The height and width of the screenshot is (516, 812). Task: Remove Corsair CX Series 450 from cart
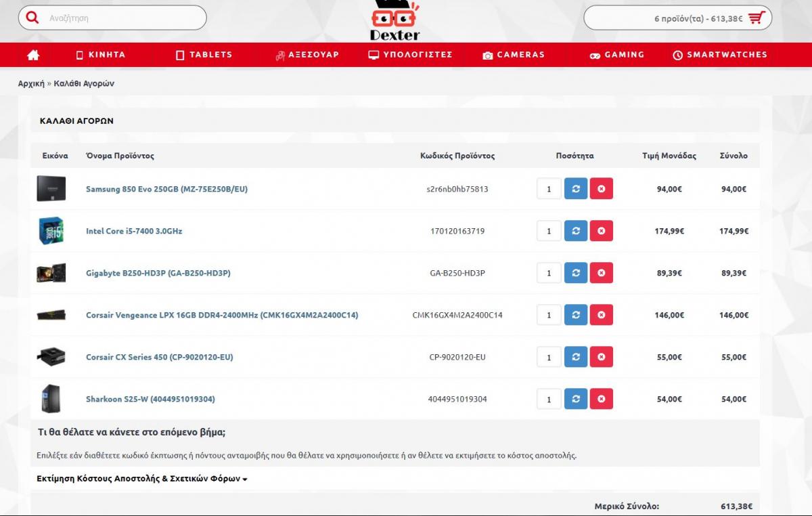[x=602, y=357]
